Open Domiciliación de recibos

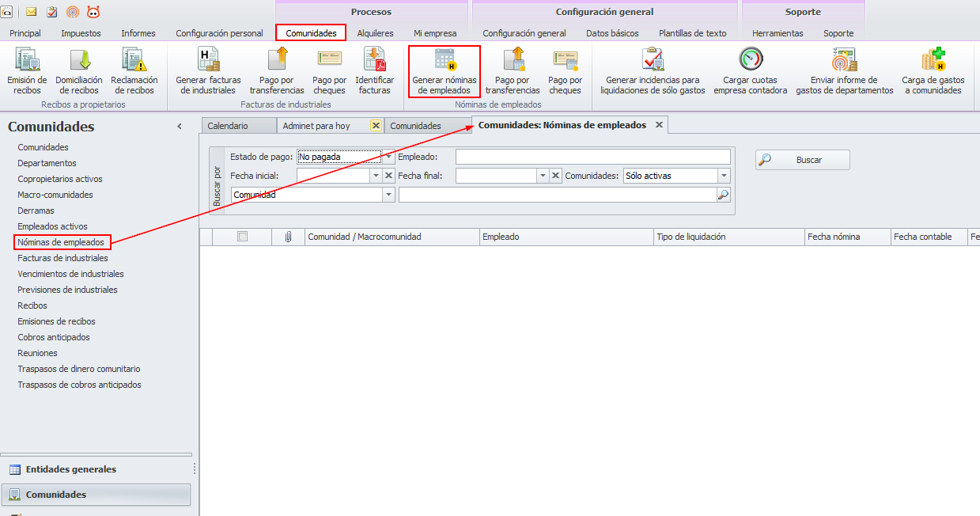coord(79,71)
